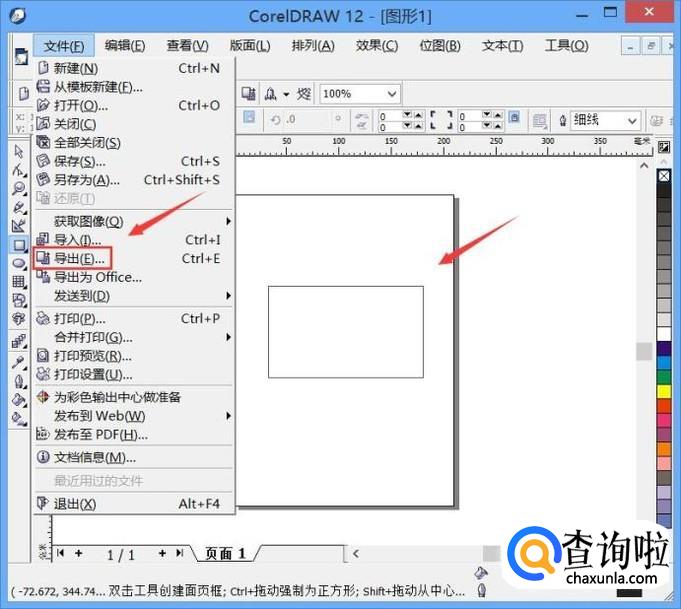Open Bitmaps (位图) menu
Image resolution: width=681 pixels, height=609 pixels.
(x=440, y=45)
